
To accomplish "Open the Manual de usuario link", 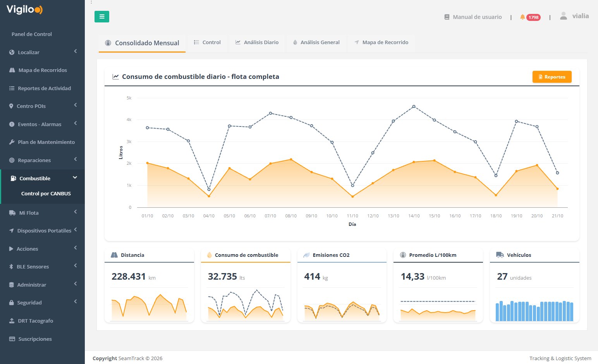I will [x=477, y=17].
